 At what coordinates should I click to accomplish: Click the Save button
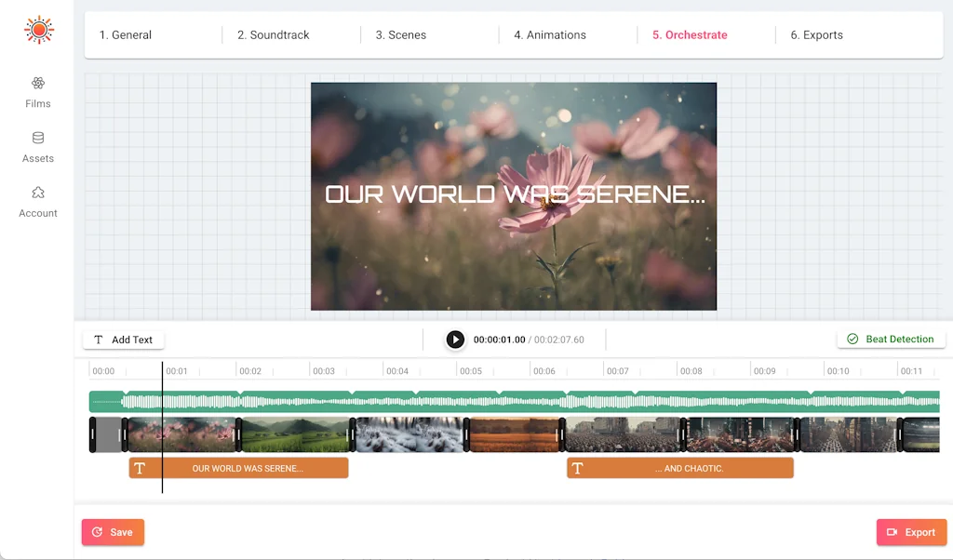[x=113, y=532]
